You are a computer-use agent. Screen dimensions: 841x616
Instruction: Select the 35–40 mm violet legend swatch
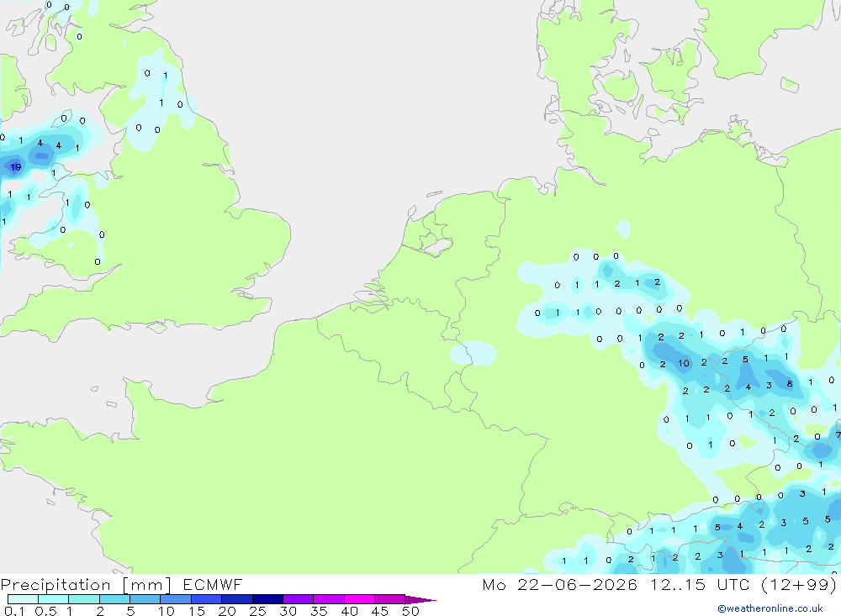pyautogui.click(x=329, y=599)
